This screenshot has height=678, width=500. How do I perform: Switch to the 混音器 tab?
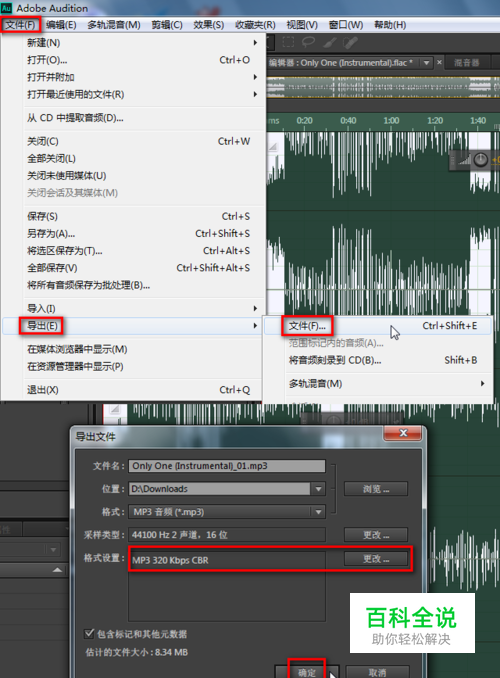click(x=467, y=63)
